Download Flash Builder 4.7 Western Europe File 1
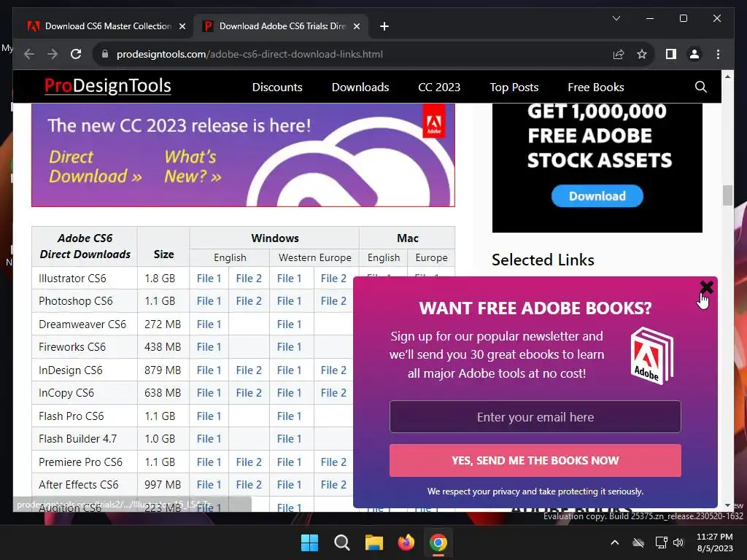 point(289,438)
